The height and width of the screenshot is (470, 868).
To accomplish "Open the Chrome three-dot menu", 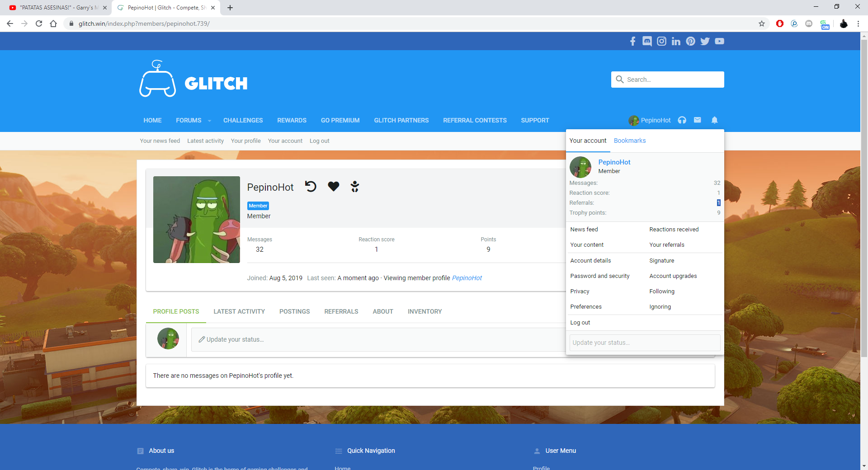I will click(x=858, y=23).
